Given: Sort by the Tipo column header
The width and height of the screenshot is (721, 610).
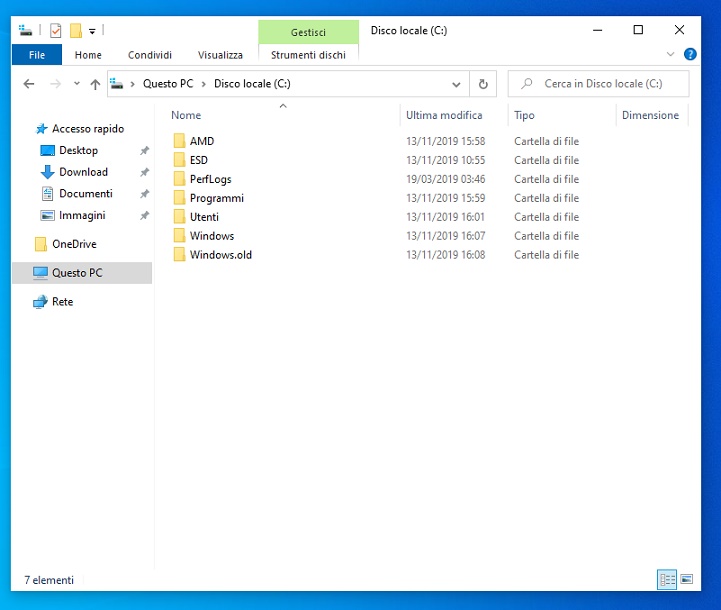Looking at the screenshot, I should click(524, 115).
